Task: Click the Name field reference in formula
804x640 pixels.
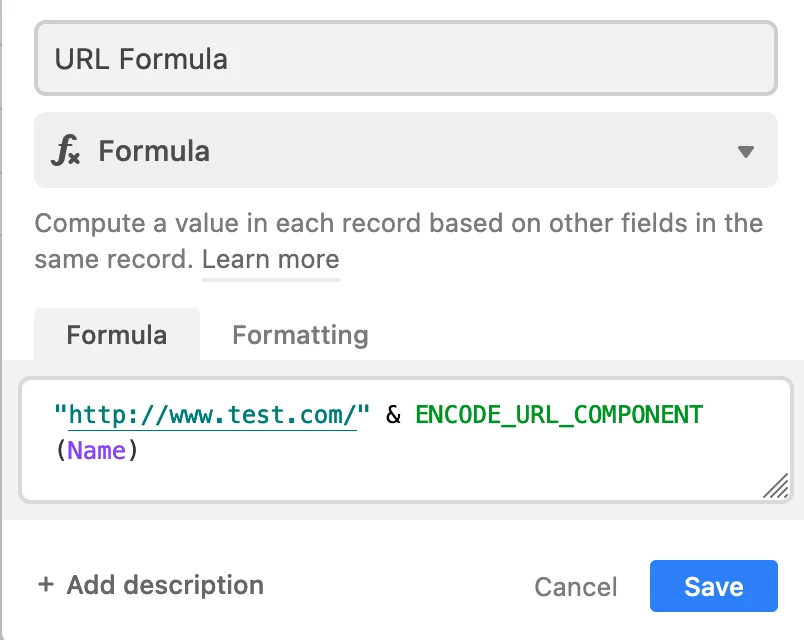Action: click(96, 451)
